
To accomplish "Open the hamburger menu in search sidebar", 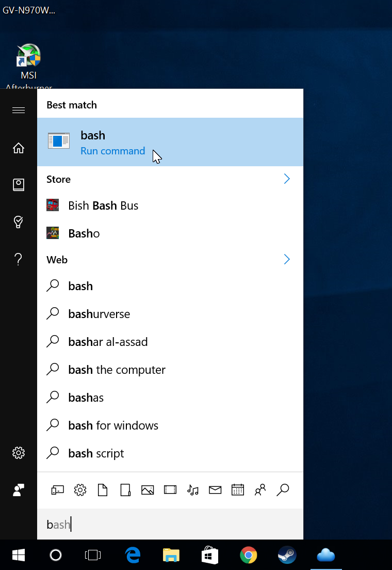I will coord(19,110).
